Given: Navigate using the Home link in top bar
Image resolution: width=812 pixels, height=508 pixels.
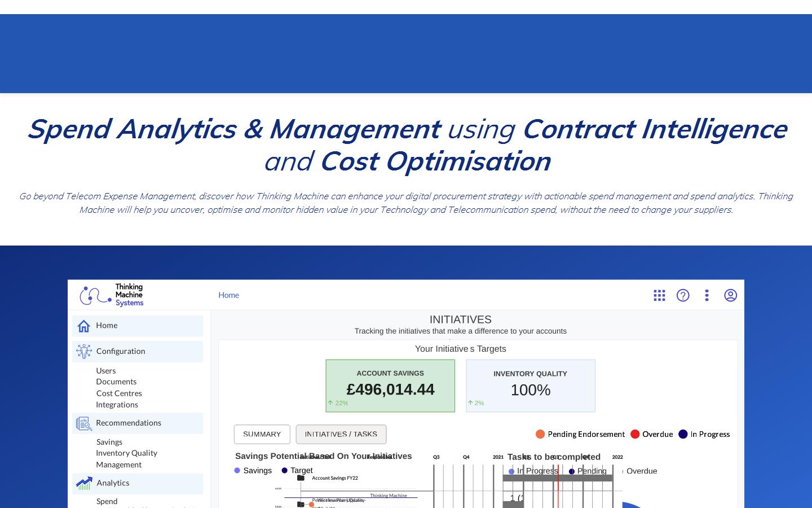Looking at the screenshot, I should coord(228,295).
